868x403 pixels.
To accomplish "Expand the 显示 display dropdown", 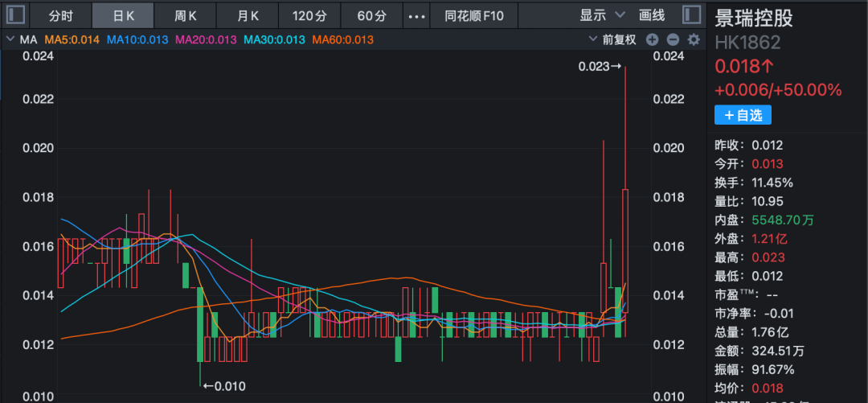I will [x=602, y=15].
